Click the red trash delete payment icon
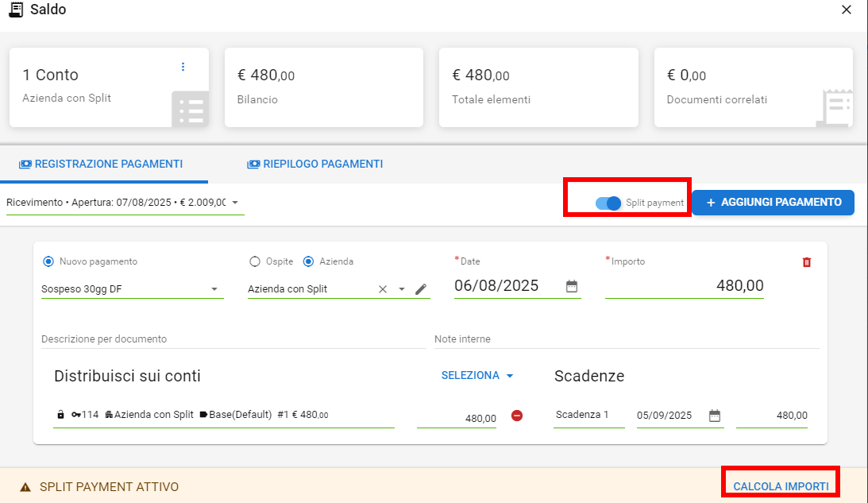Screen dimensions: 868x503 click(807, 262)
